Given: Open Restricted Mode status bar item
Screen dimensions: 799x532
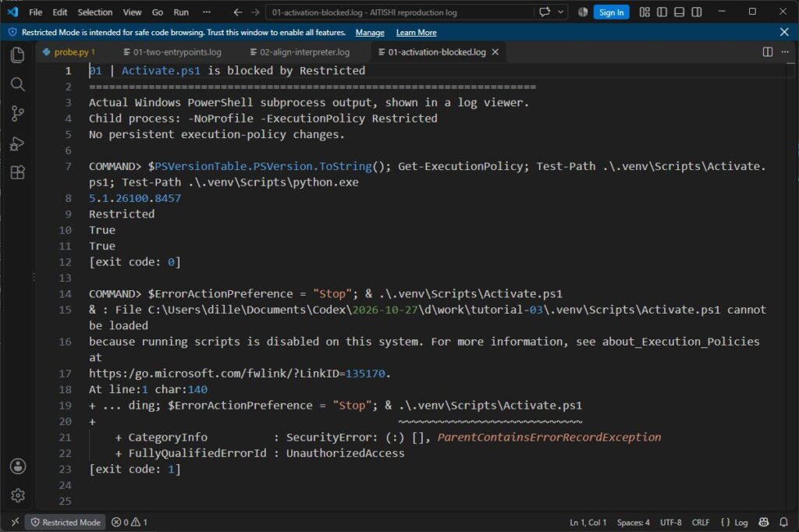Looking at the screenshot, I should point(66,523).
